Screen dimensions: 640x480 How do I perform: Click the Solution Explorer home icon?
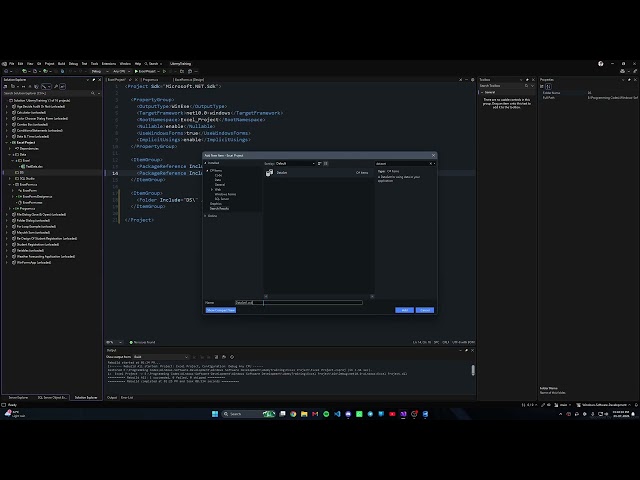5,87
